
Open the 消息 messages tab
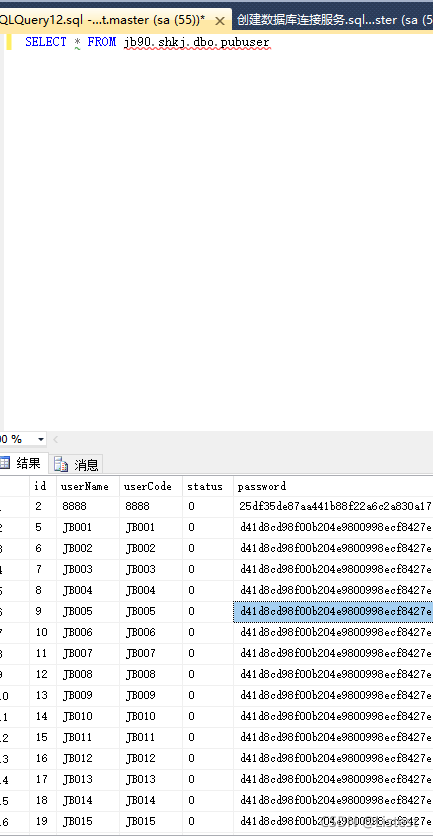(76, 464)
